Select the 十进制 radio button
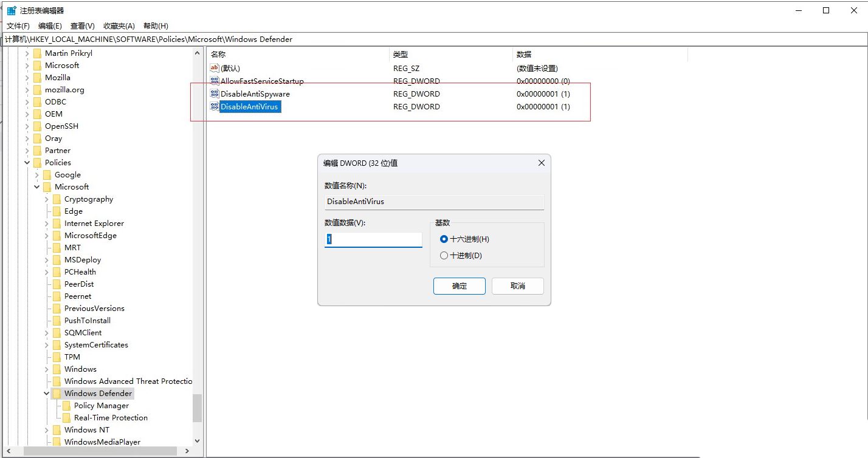The image size is (868, 458). pyautogui.click(x=444, y=255)
